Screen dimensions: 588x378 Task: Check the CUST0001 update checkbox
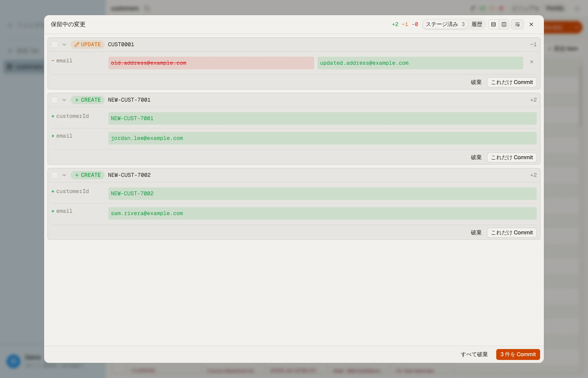[54, 45]
